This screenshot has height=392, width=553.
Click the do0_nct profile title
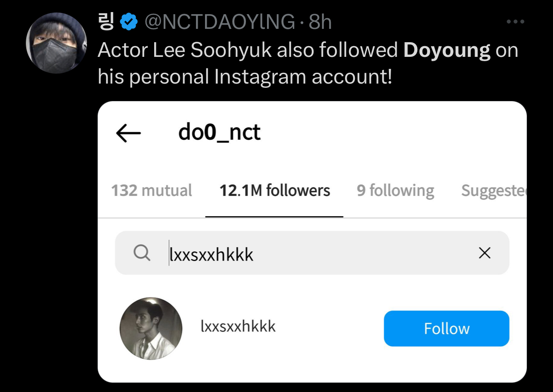click(x=219, y=132)
